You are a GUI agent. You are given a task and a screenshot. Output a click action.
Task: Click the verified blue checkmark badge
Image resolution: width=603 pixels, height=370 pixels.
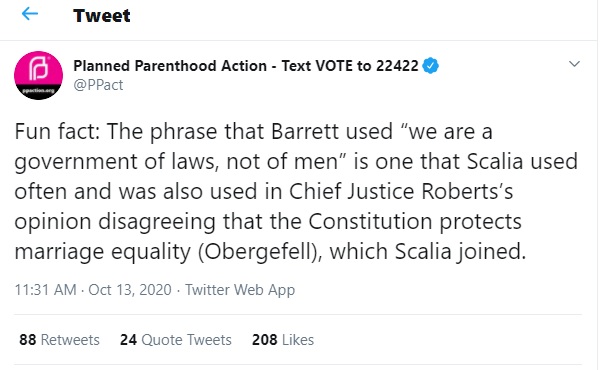pos(430,66)
